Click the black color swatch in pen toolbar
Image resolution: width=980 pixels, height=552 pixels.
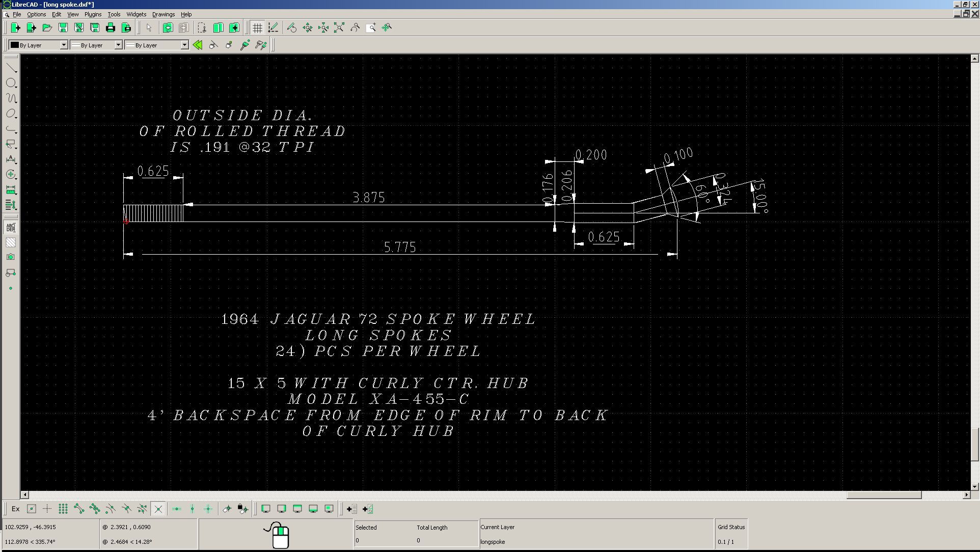(15, 45)
